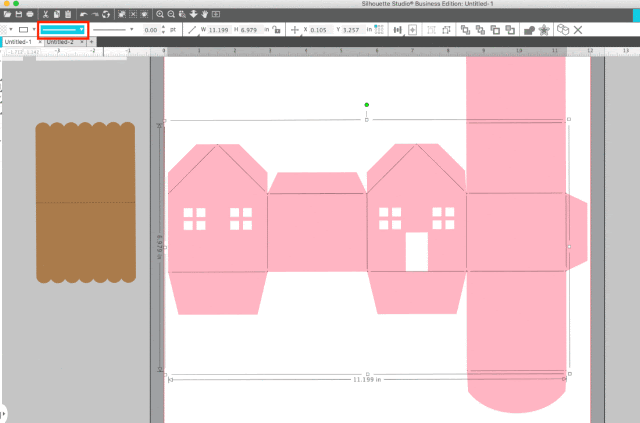Toggle the reference point grid selector

pos(379,29)
